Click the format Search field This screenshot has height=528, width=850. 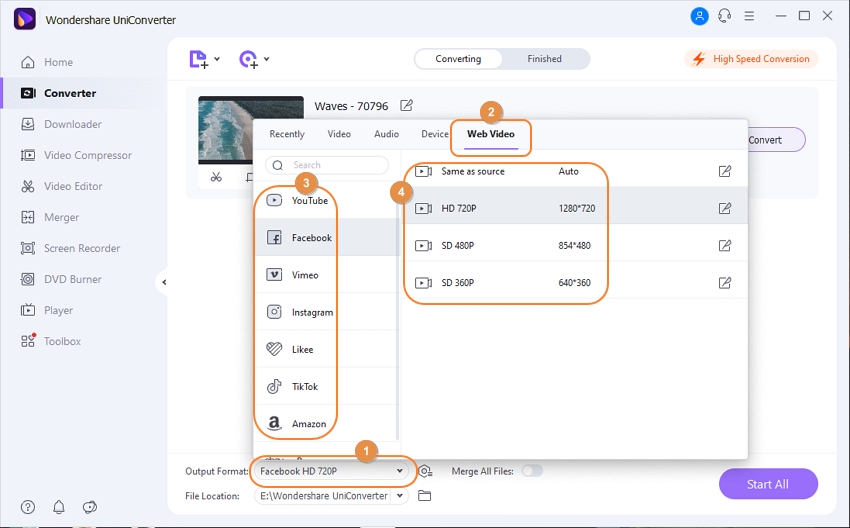click(x=327, y=165)
